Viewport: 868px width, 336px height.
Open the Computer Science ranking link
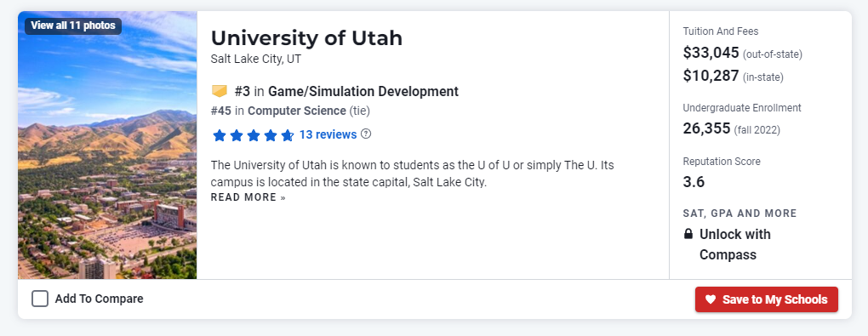[297, 111]
